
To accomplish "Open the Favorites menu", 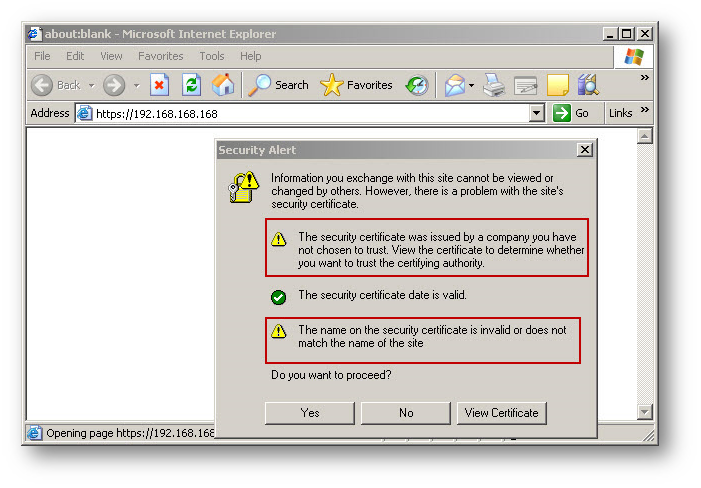I will 160,56.
